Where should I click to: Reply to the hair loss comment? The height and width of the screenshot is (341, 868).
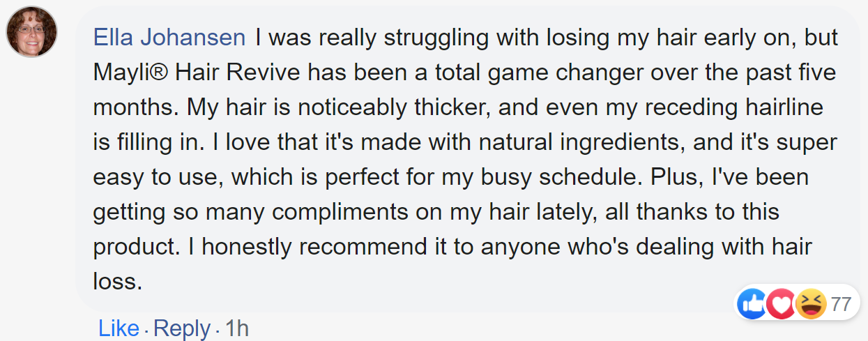[x=181, y=328]
